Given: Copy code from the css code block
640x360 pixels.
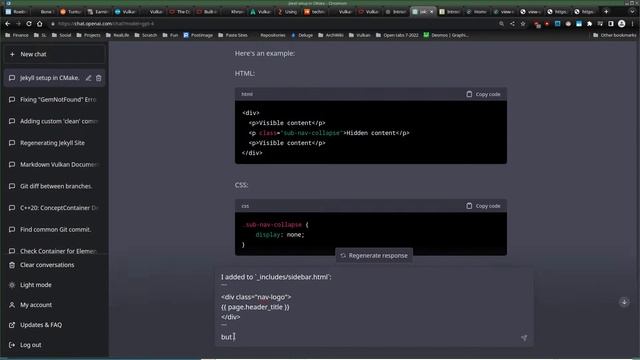Looking at the screenshot, I should click(x=483, y=206).
